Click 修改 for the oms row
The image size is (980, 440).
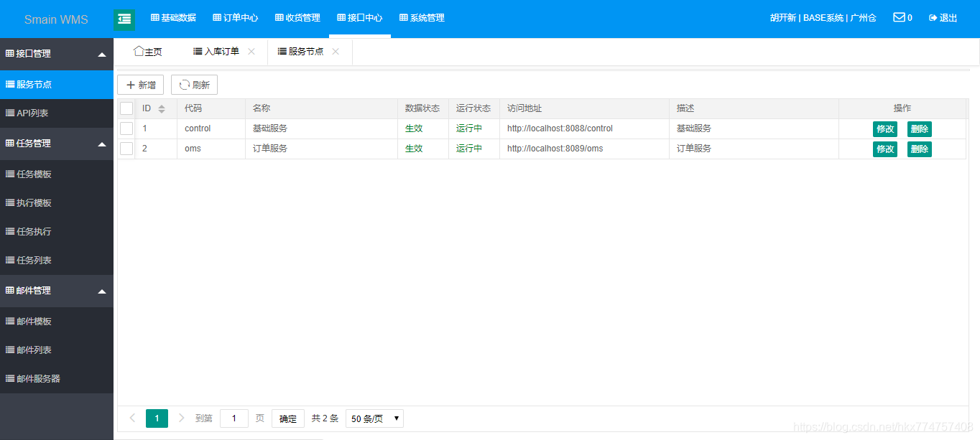pos(885,149)
